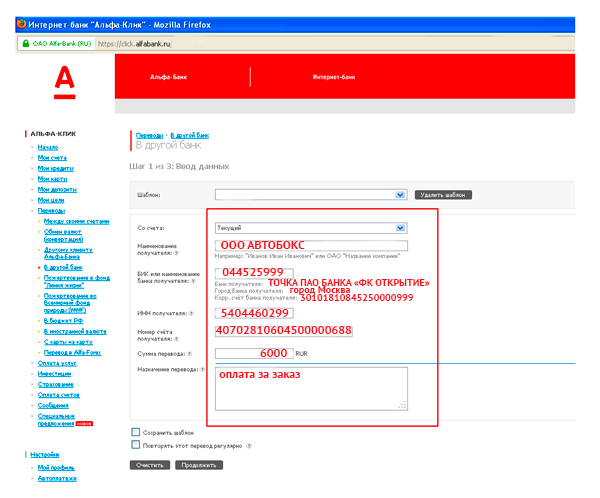The width and height of the screenshot is (600, 498).
Task: Open Пожертвование в фонд Линия жизни
Action: click(x=77, y=281)
